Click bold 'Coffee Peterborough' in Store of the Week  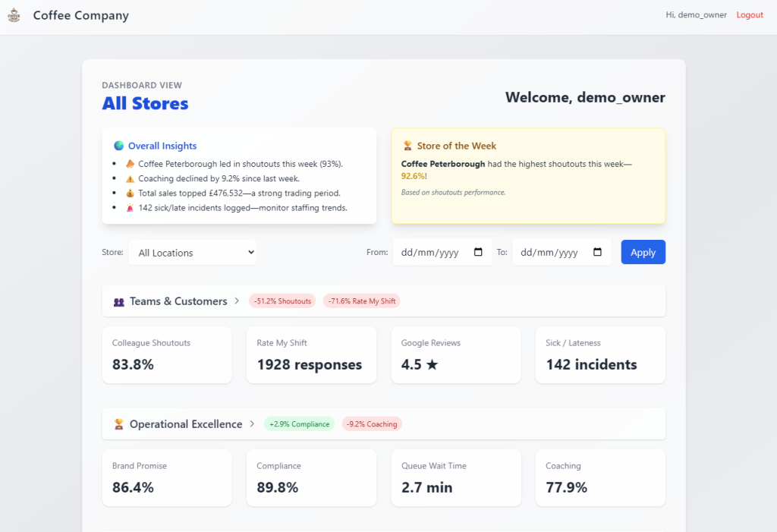(x=443, y=164)
